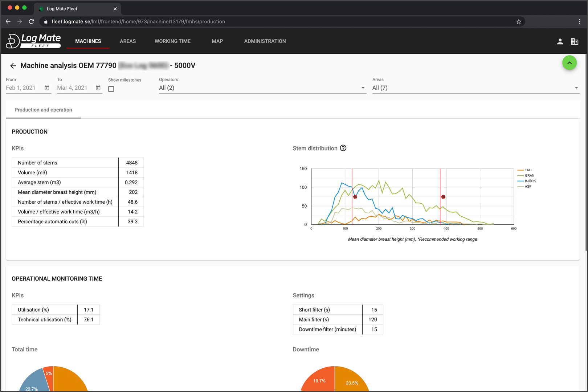
Task: Go back using the arrow beside Machine analysis
Action: point(13,66)
